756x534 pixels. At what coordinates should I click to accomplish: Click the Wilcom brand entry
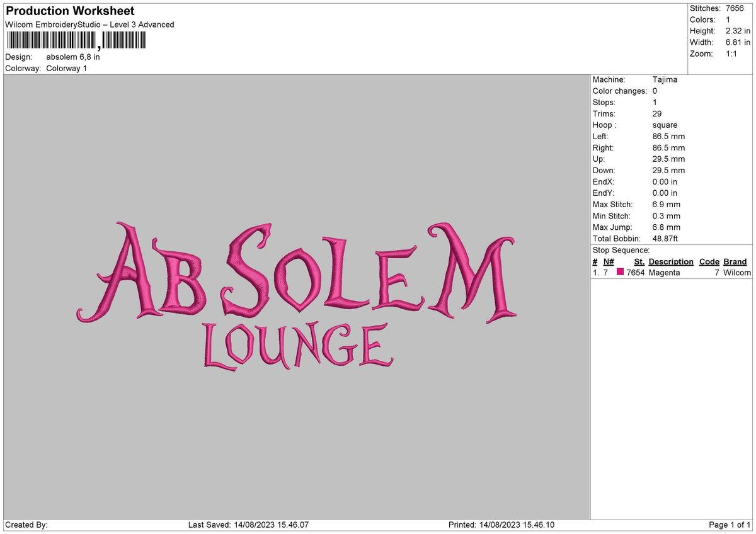click(x=736, y=273)
